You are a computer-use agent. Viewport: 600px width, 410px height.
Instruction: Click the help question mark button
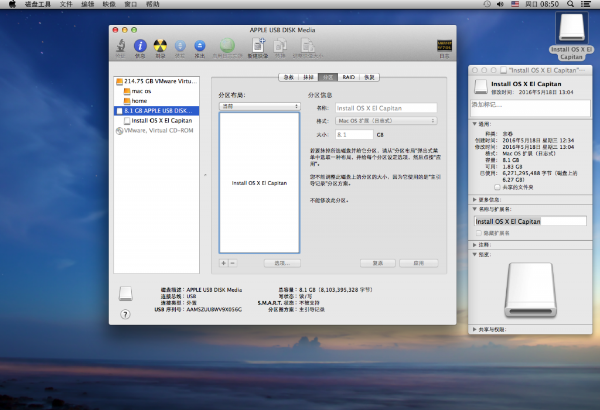(x=125, y=314)
